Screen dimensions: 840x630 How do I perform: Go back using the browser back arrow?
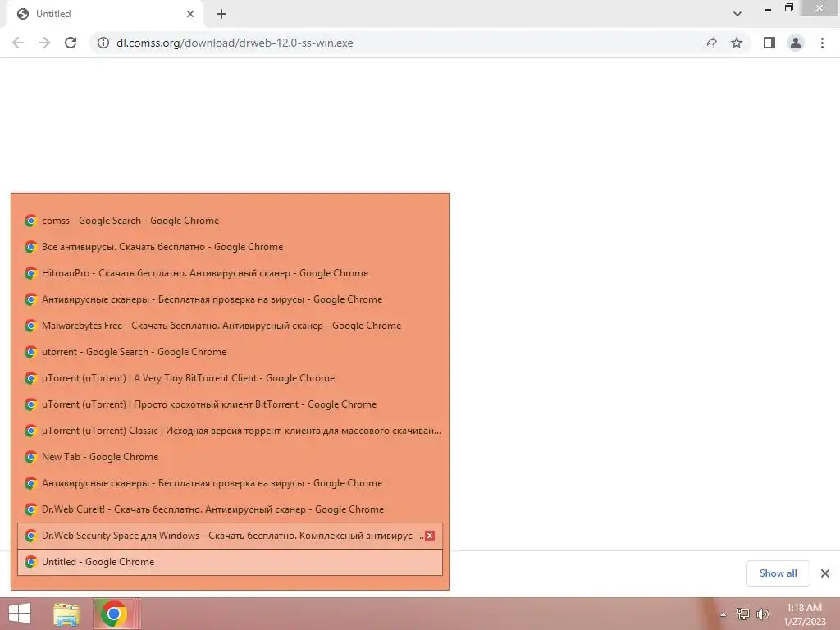(x=18, y=43)
